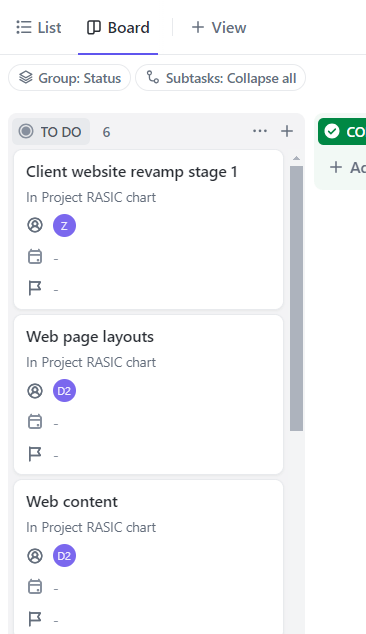Select the Board view tab
Screen dimensions: 366x634
[x=118, y=27]
